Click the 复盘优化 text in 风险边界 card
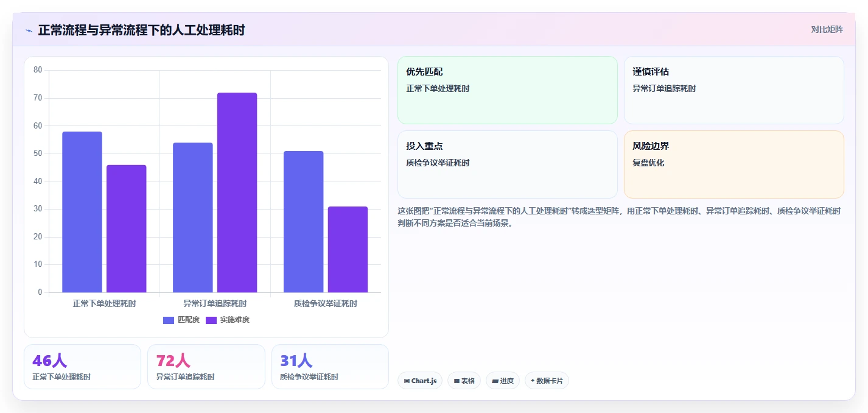 [x=648, y=163]
